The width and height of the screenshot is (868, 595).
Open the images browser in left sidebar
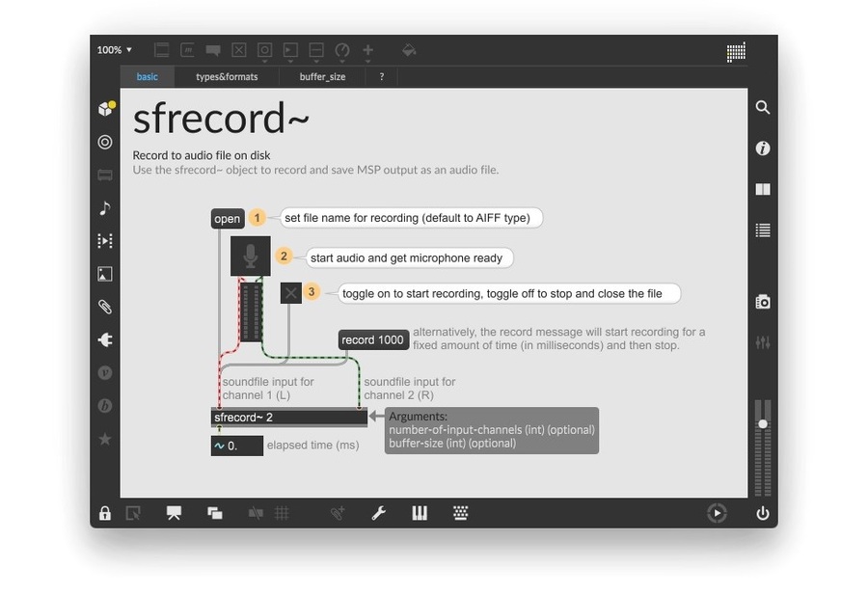click(x=105, y=274)
